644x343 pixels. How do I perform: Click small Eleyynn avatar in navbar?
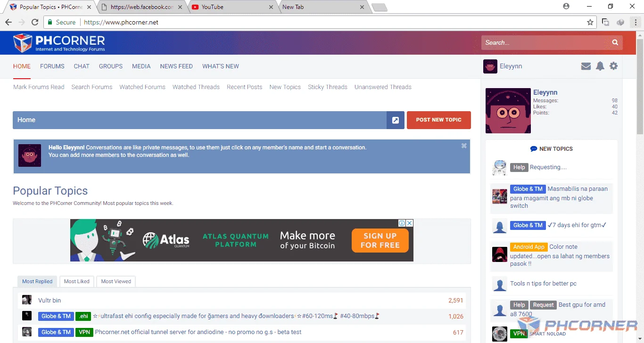click(x=490, y=66)
